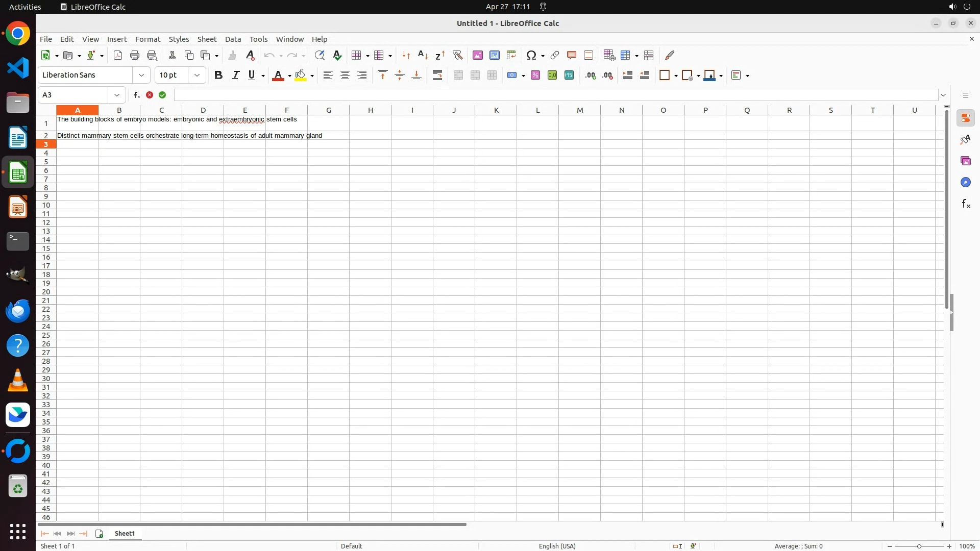Click the Sort Ascending icon
Viewport: 980px width, 551px height.
tap(423, 55)
